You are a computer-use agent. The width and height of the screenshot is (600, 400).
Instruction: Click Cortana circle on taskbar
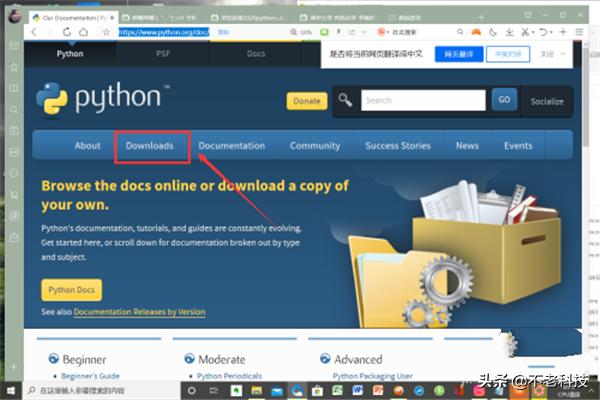point(192,391)
